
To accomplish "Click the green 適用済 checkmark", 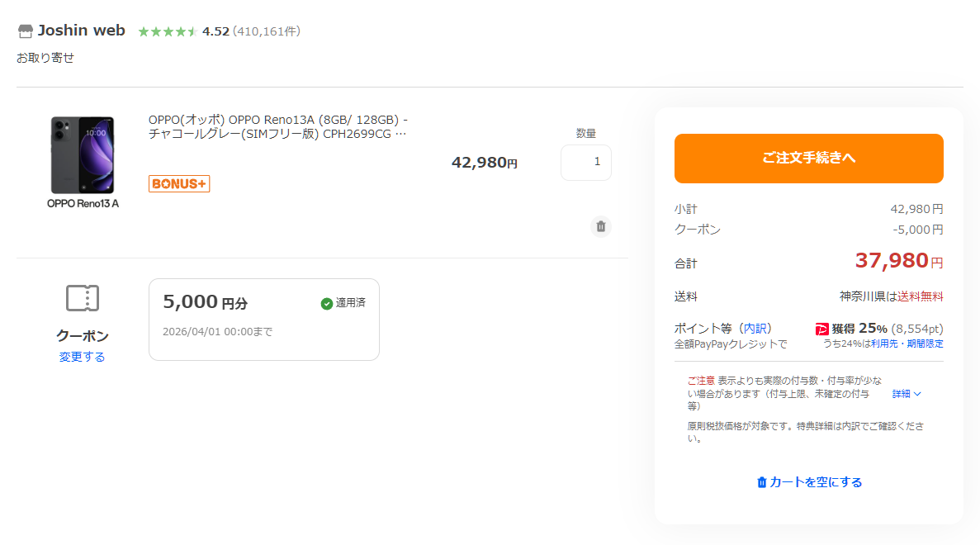I will (327, 303).
